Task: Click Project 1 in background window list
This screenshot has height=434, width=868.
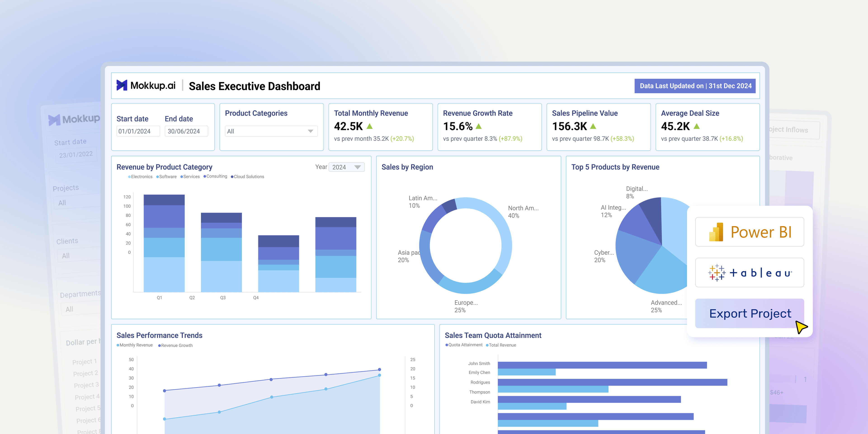Action: click(85, 362)
